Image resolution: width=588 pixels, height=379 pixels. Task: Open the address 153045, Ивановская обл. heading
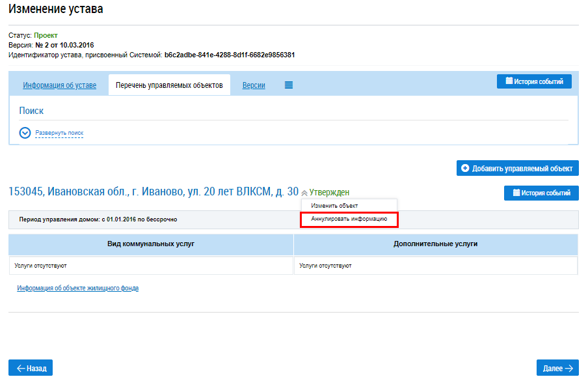[x=154, y=191]
